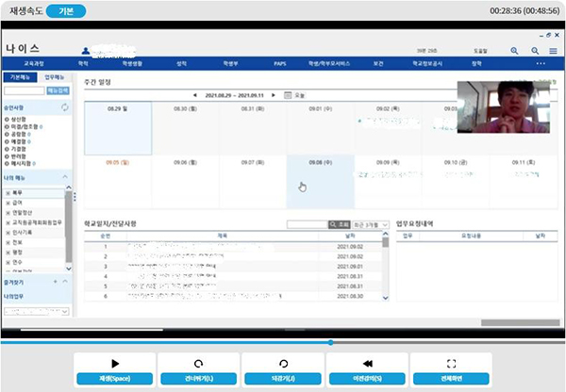Image resolution: width=566 pixels, height=392 pixels.
Task: Click the fullscreen corner-brackets icon
Action: click(451, 364)
